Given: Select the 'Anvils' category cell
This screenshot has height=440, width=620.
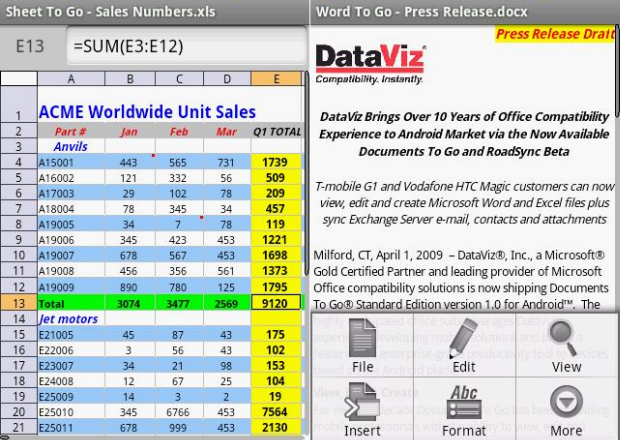Looking at the screenshot, I should point(71,147).
